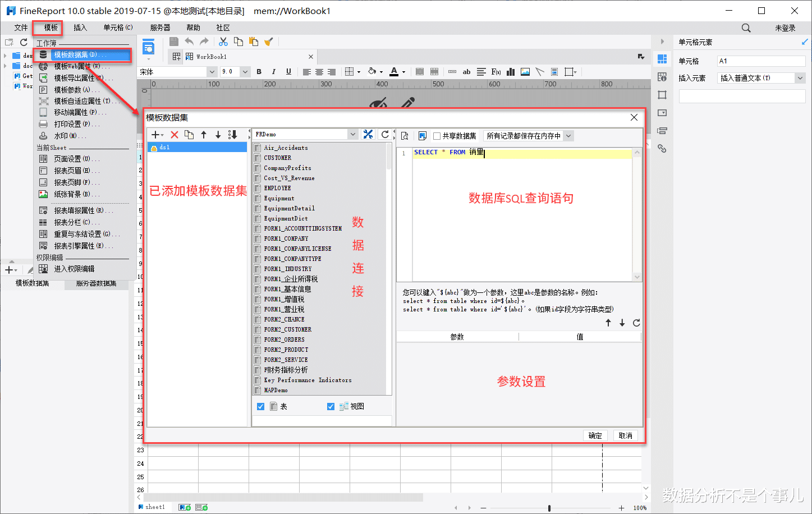
Task: Preview the SQL query results
Action: point(405,135)
